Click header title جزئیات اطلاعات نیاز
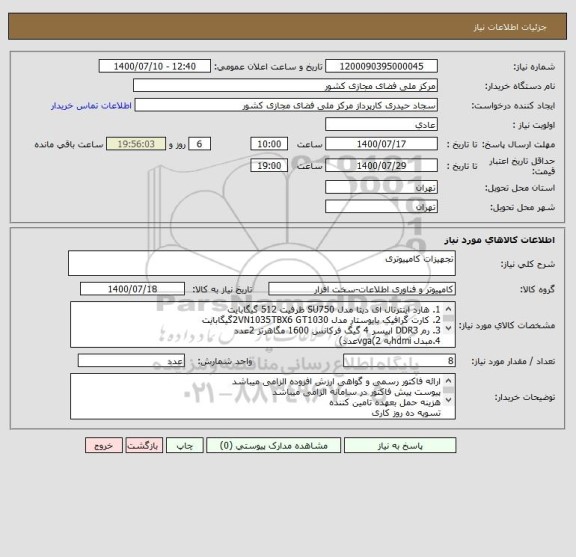This screenshot has height=557, width=576. pos(510,27)
